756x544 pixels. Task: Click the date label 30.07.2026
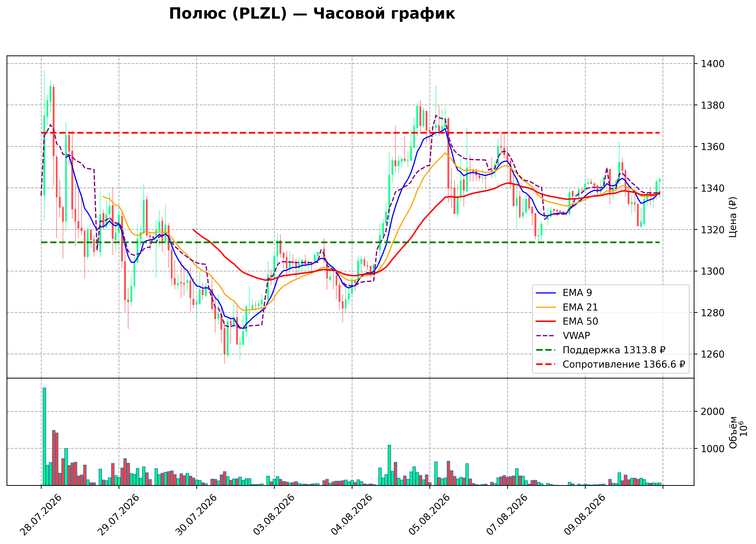tap(196, 515)
